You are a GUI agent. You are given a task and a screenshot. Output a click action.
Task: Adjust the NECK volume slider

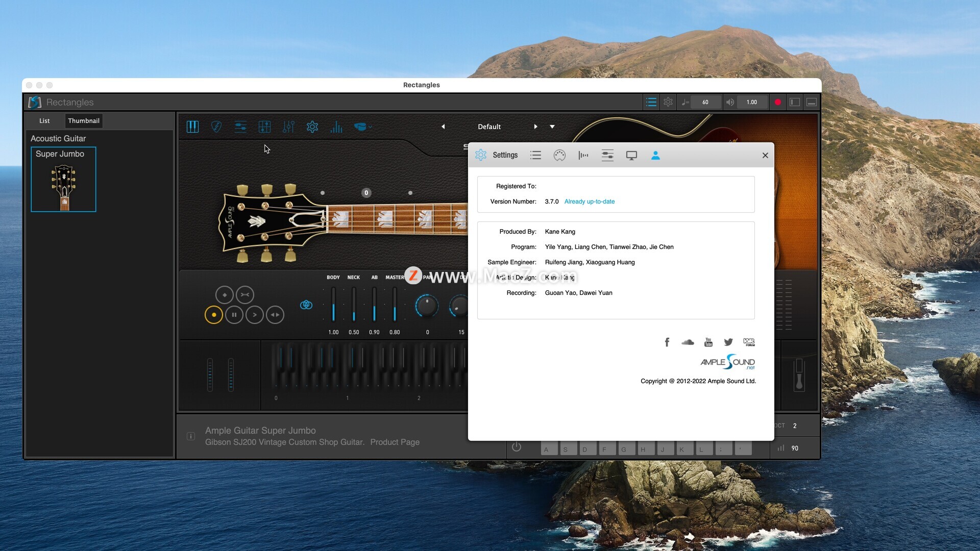pyautogui.click(x=354, y=304)
